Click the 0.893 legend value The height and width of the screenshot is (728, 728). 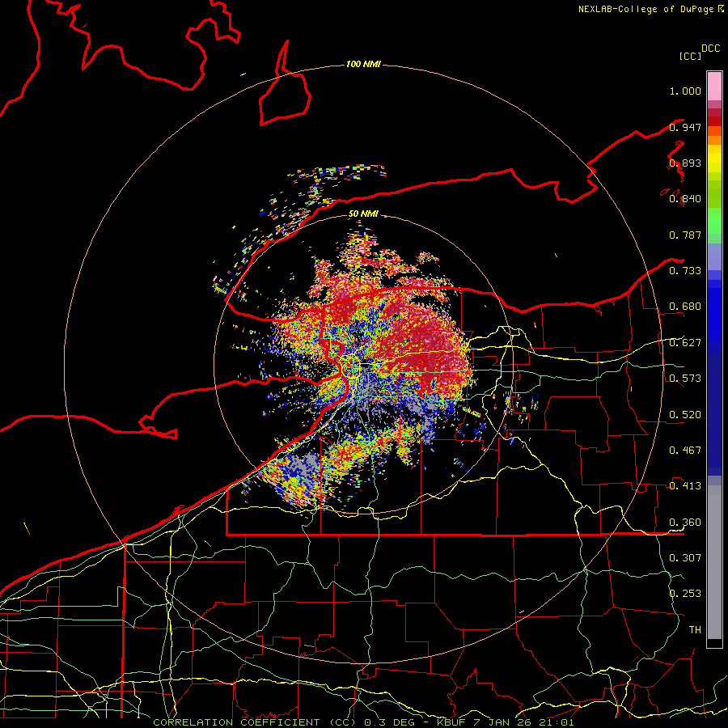685,163
